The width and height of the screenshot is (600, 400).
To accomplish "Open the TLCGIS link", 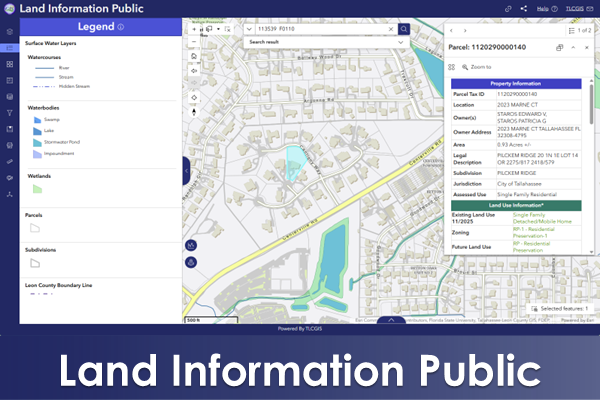I will [579, 9].
